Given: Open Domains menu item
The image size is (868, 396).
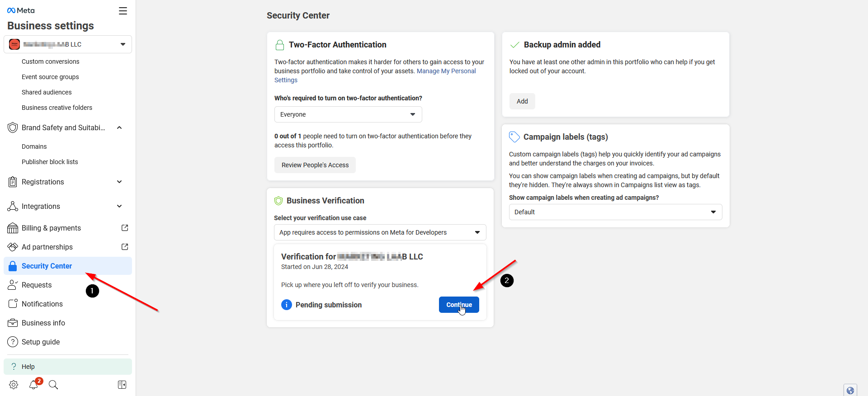Looking at the screenshot, I should 34,146.
